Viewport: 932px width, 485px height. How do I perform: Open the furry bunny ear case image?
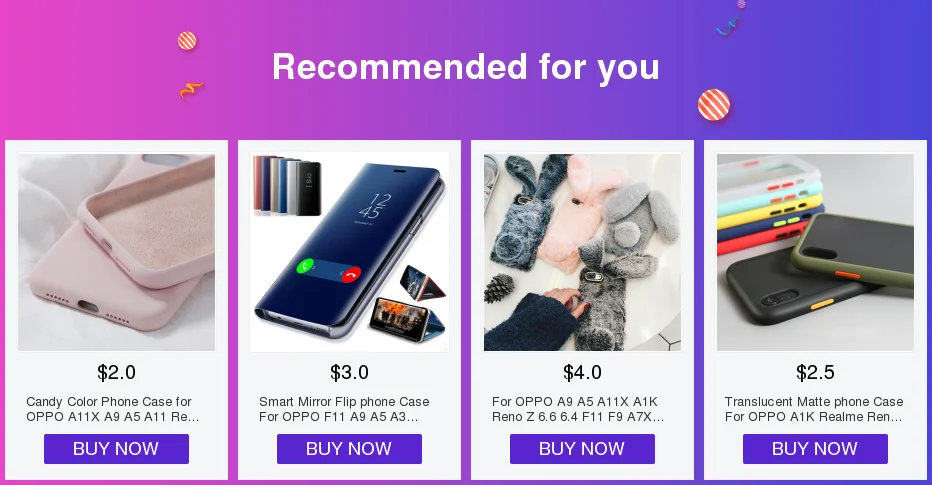(582, 252)
